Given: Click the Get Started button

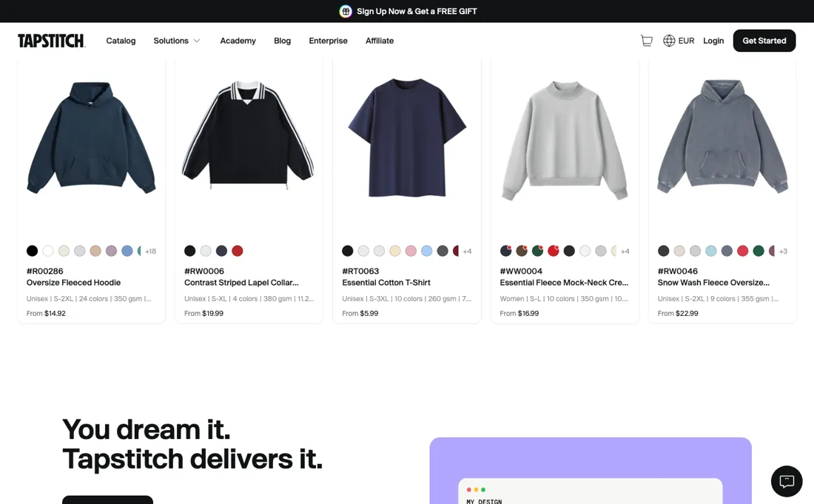Looking at the screenshot, I should (764, 41).
